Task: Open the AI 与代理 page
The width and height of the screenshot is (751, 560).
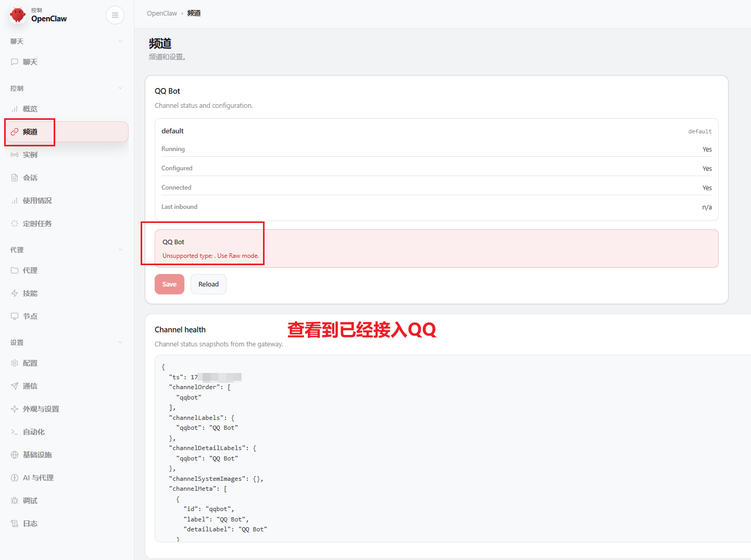Action: pos(67,478)
